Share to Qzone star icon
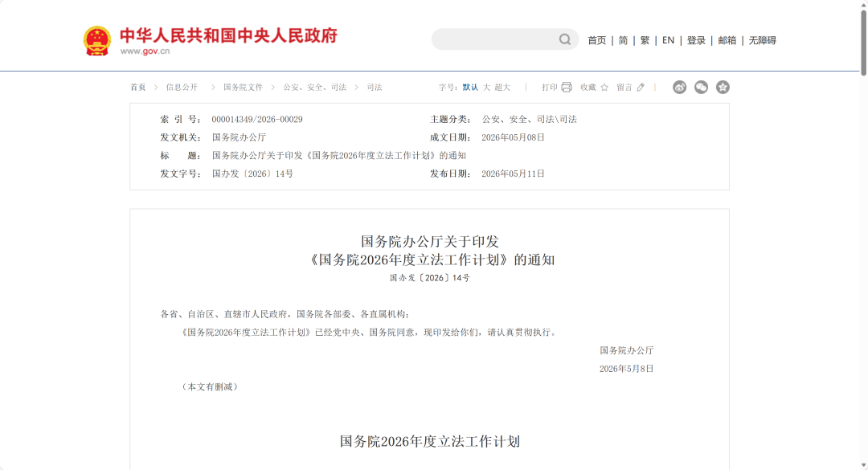This screenshot has height=470, width=868. 723,87
